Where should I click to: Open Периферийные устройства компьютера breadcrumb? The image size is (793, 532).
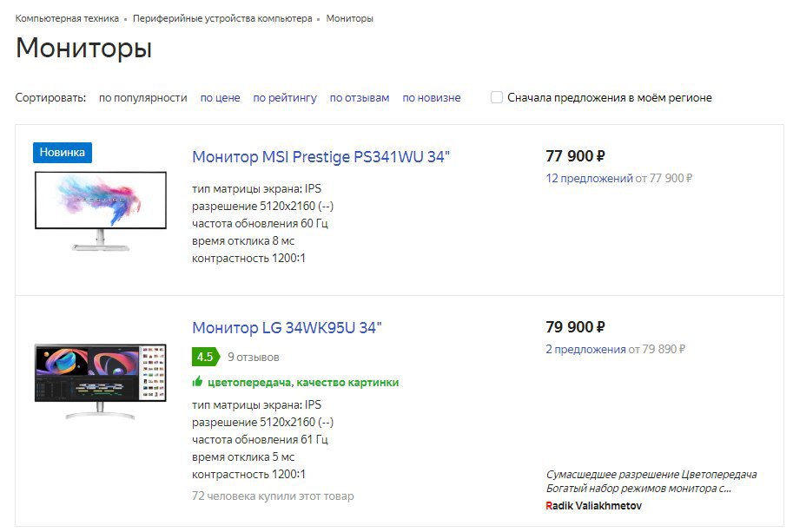point(222,19)
